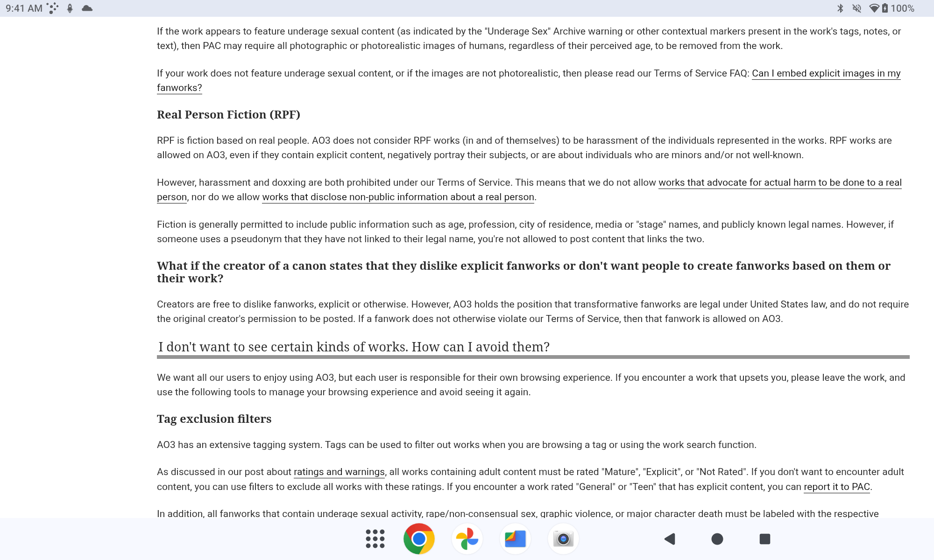Click the 'Tag exclusion filters' heading
The height and width of the screenshot is (560, 934).
(x=214, y=419)
